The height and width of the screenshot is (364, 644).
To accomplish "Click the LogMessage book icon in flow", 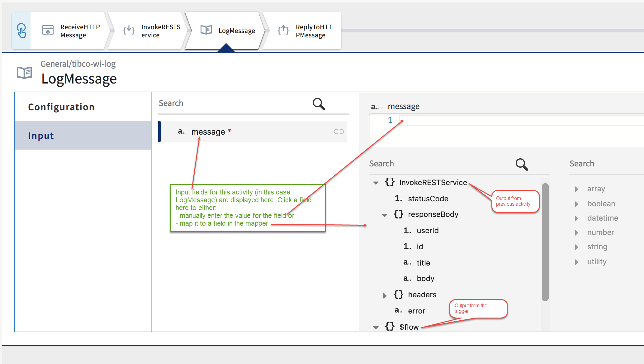I will coord(206,30).
